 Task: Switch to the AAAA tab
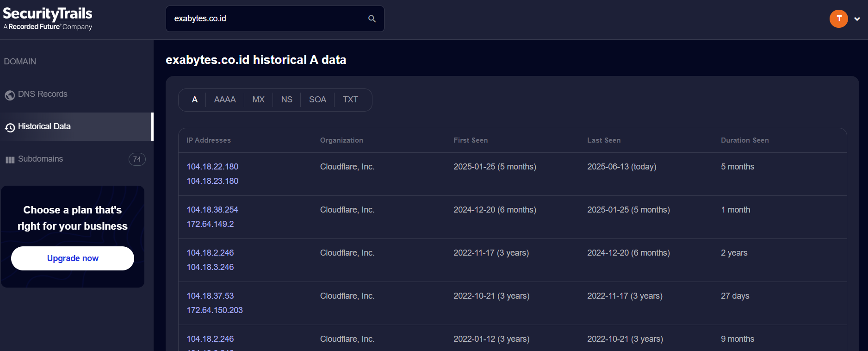pyautogui.click(x=225, y=100)
